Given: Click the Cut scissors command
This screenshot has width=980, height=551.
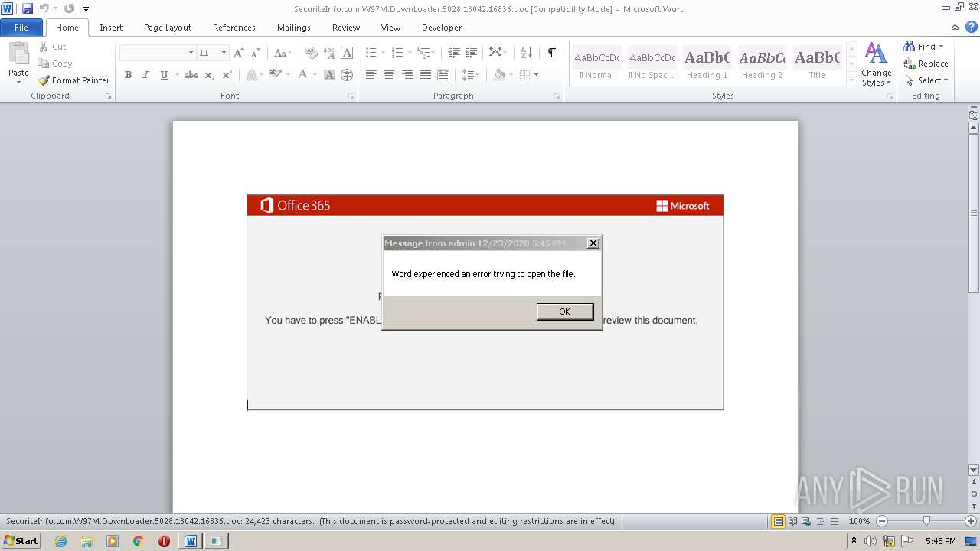Looking at the screenshot, I should pyautogui.click(x=53, y=47).
